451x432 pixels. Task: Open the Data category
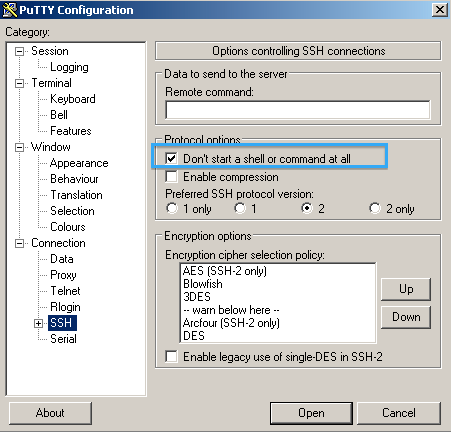click(x=62, y=259)
